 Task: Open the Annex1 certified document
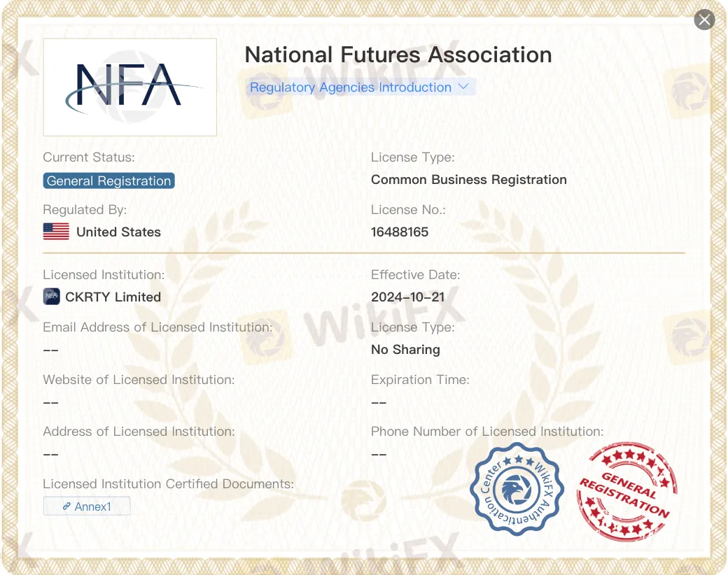87,506
